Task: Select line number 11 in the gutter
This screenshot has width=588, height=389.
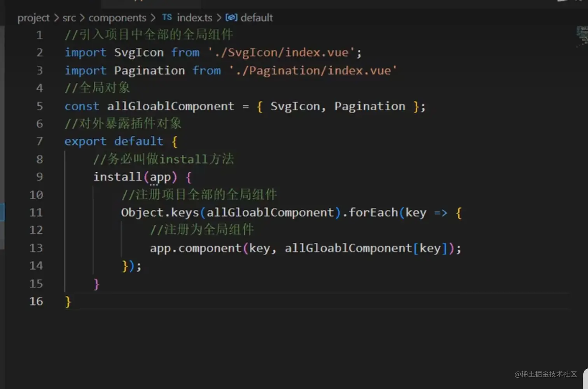Action: tap(36, 213)
